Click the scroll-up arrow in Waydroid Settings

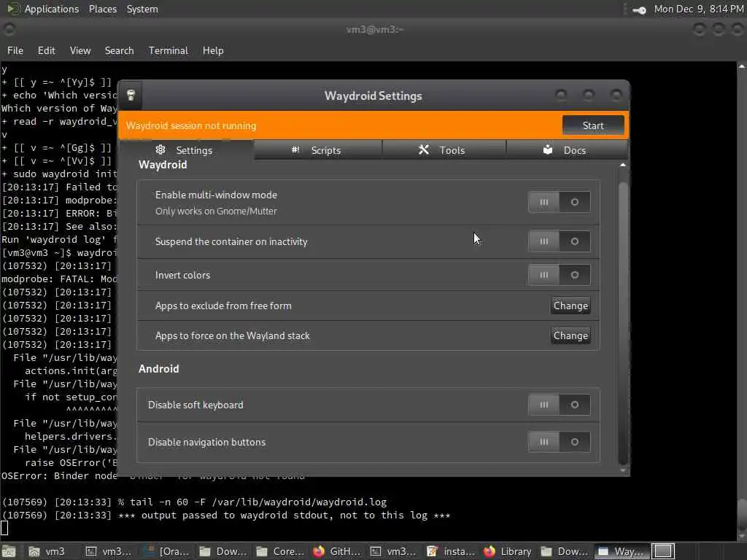click(x=623, y=166)
